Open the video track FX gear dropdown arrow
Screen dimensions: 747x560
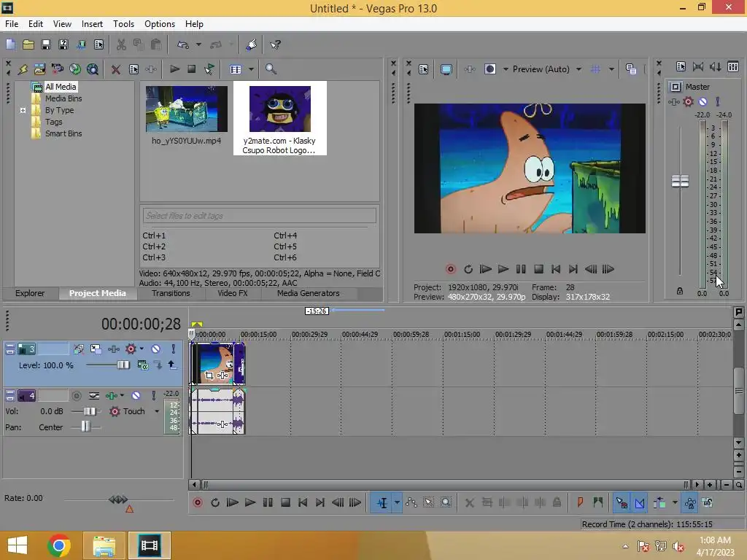(x=142, y=349)
